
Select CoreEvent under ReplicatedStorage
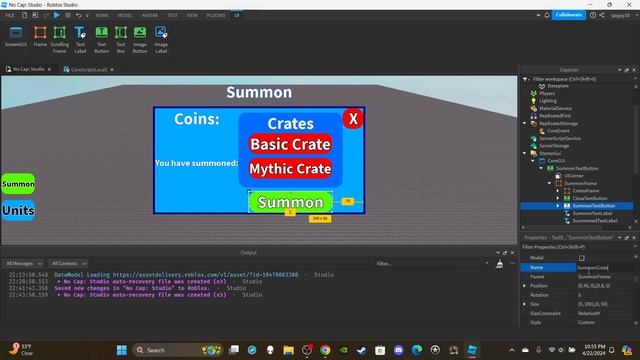click(558, 131)
